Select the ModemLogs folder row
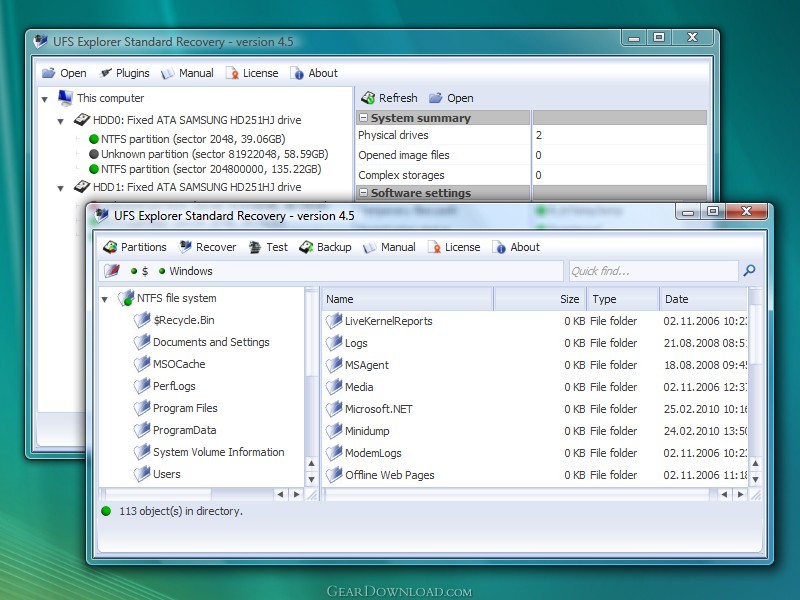The image size is (800, 600). click(x=536, y=453)
